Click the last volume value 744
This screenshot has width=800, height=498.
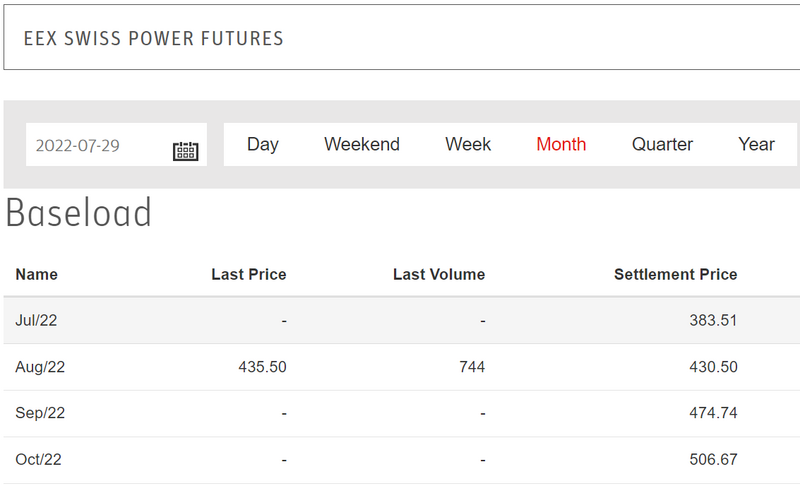[472, 367]
